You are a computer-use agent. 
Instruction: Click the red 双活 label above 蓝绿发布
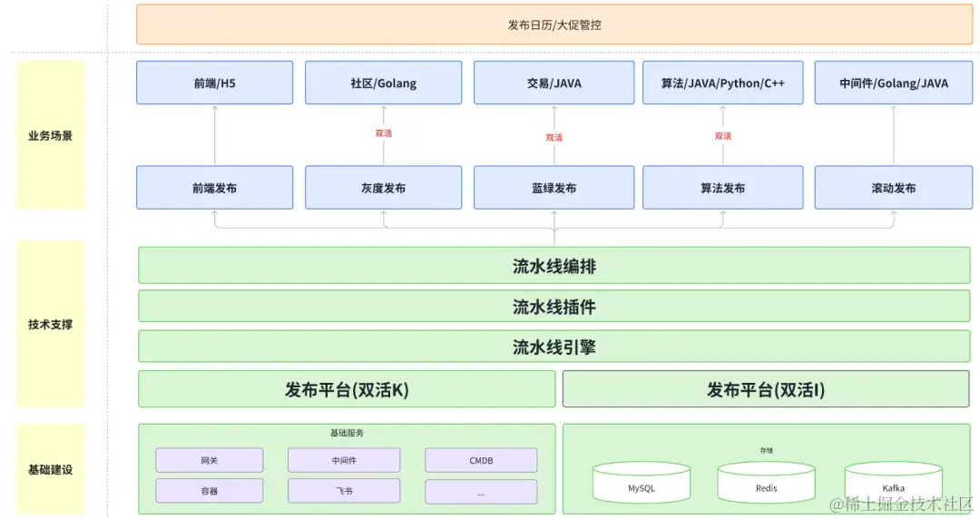tap(554, 138)
